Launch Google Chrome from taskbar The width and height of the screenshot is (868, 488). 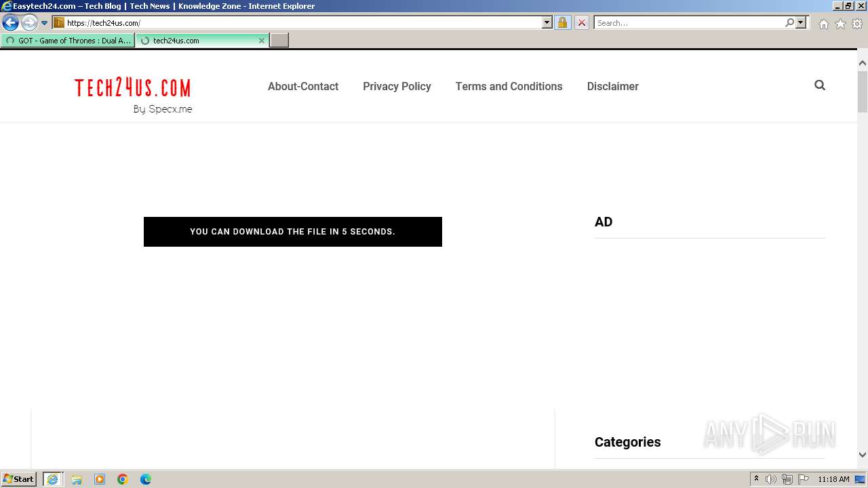[123, 479]
